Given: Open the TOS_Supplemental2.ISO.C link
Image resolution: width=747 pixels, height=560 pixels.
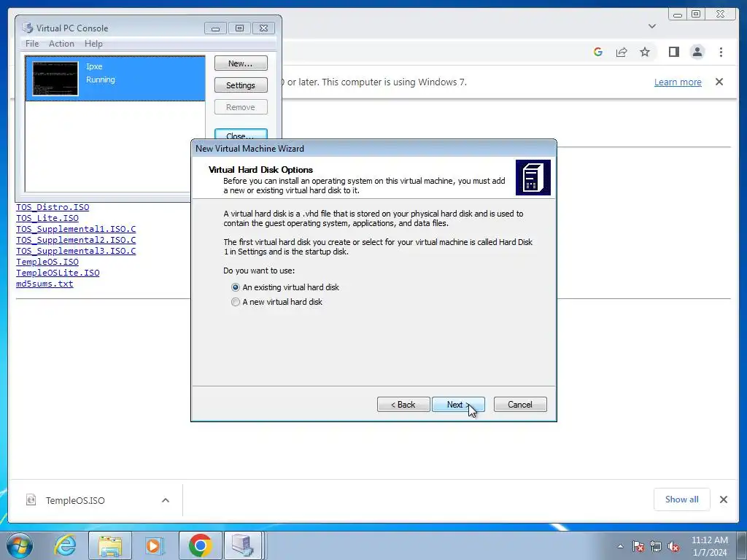Looking at the screenshot, I should [x=76, y=240].
